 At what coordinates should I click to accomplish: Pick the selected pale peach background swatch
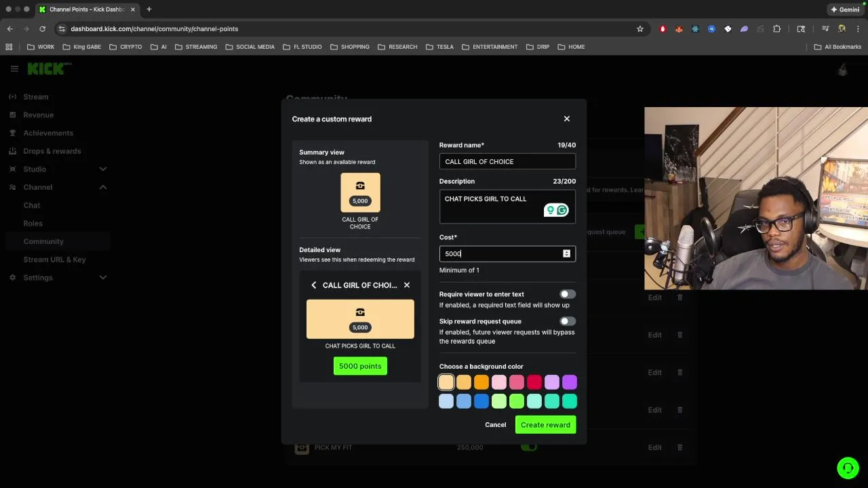click(446, 383)
